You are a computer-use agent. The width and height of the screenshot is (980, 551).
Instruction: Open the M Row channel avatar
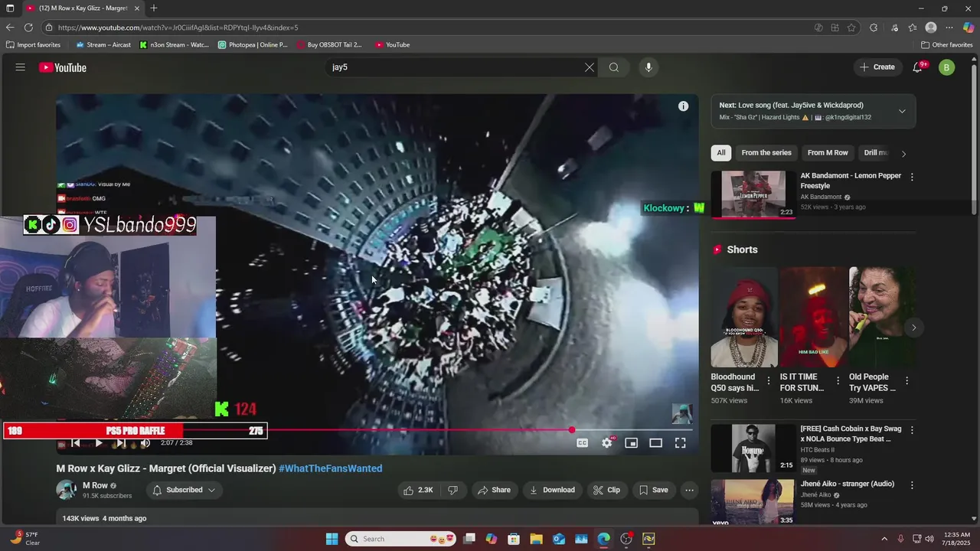click(x=66, y=490)
